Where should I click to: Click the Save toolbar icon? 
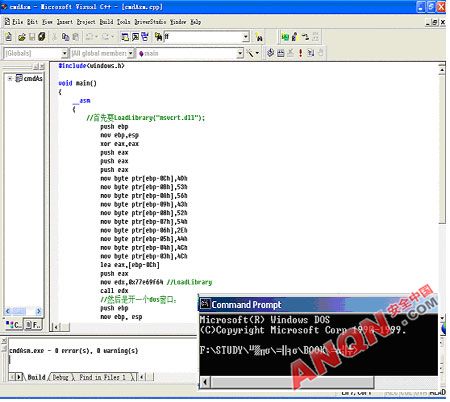coord(32,37)
